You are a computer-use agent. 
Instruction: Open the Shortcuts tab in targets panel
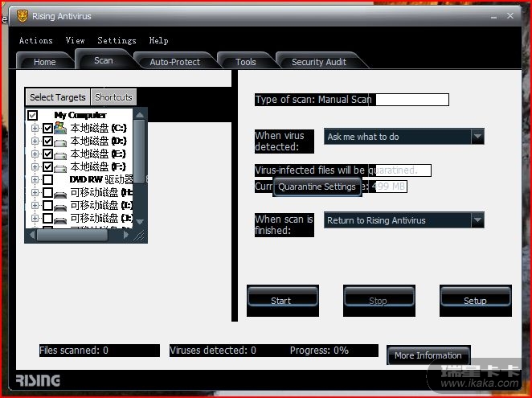pos(113,97)
